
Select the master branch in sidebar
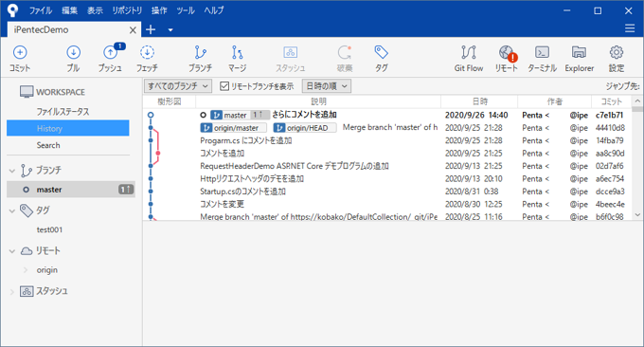(x=71, y=190)
